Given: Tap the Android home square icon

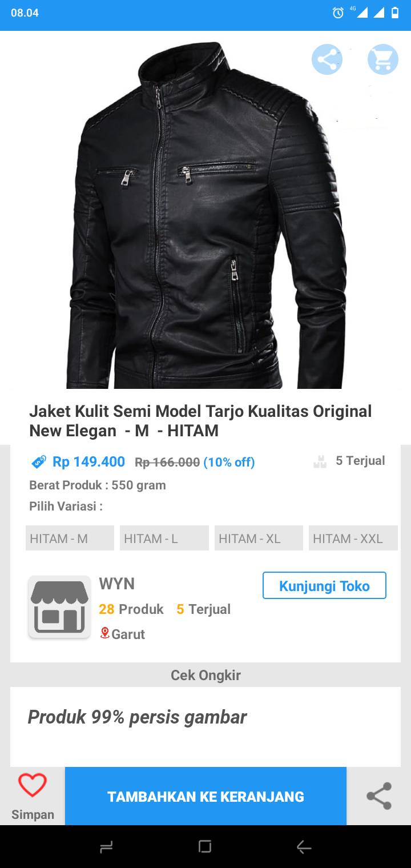Looking at the screenshot, I should point(205,847).
